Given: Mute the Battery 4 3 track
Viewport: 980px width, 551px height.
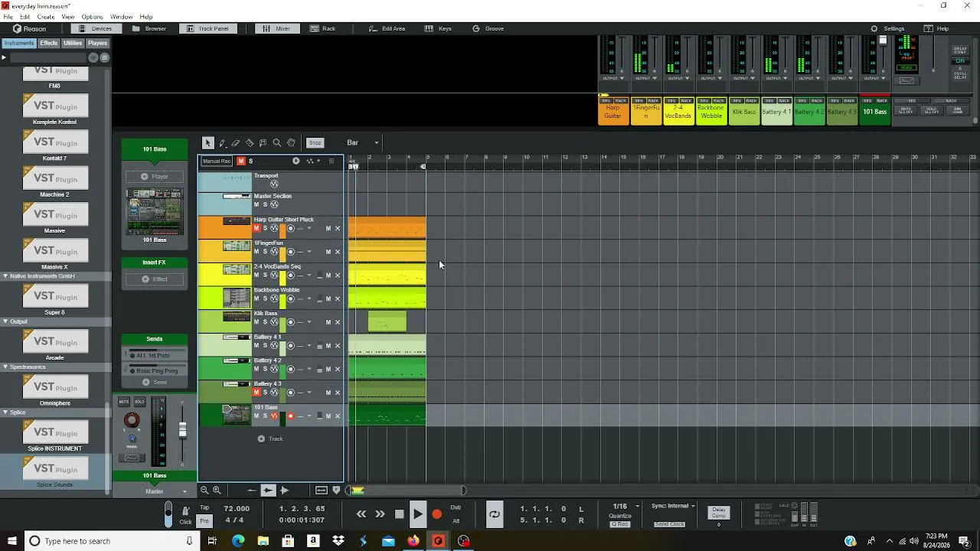Looking at the screenshot, I should point(256,393).
